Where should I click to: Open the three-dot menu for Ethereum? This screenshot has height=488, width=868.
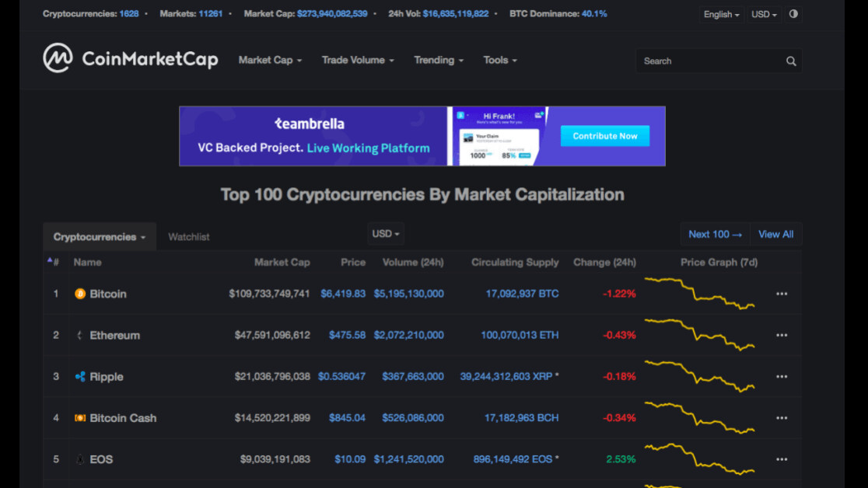(782, 336)
